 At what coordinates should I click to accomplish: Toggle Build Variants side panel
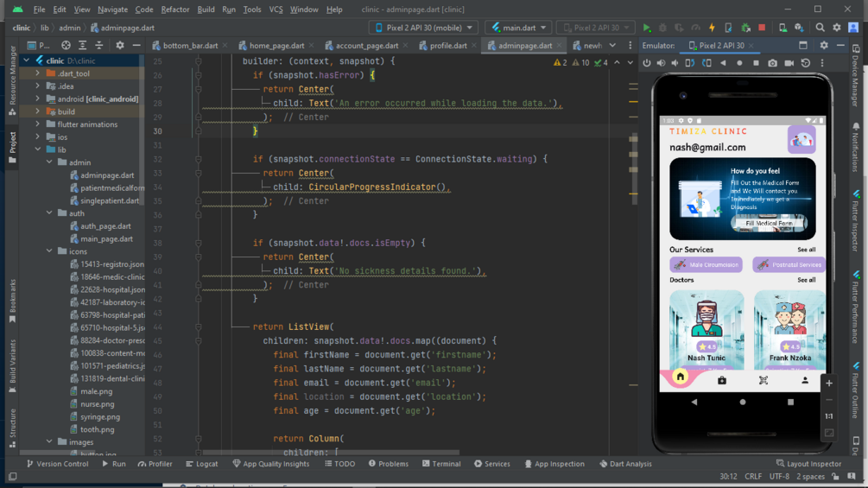coord(12,366)
